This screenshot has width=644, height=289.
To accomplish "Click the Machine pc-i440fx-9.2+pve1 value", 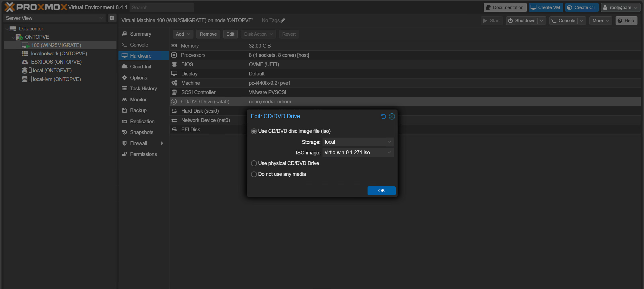I will (270, 83).
